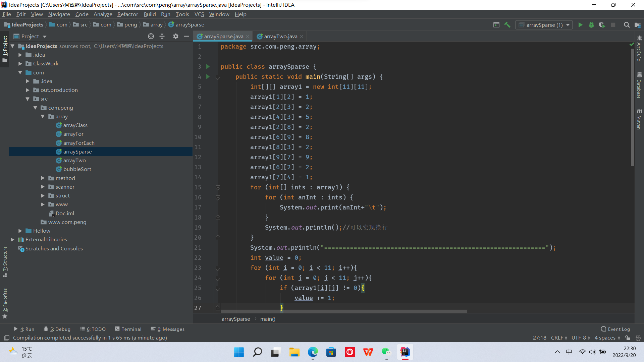This screenshot has height=362, width=644.
Task: Open Search Everywhere magnifier icon
Action: tap(627, 25)
